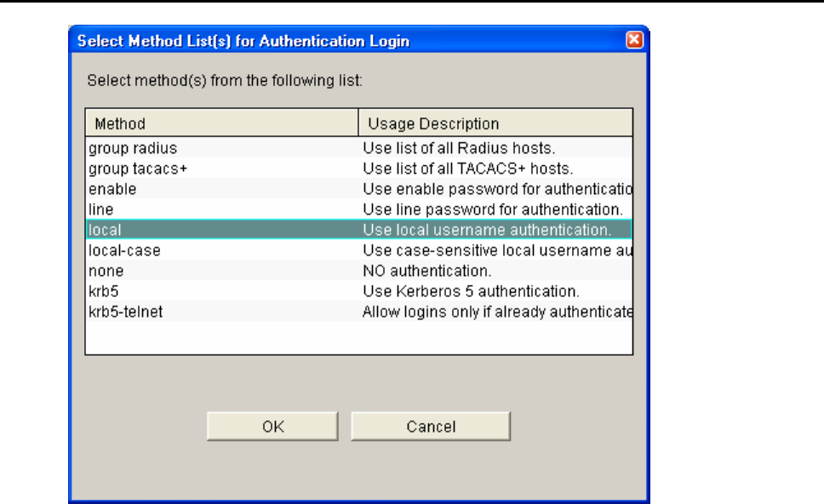Click "Use Kerberos 5 authentication" description cell
Viewport: 824px width, 504px height.
click(x=471, y=292)
